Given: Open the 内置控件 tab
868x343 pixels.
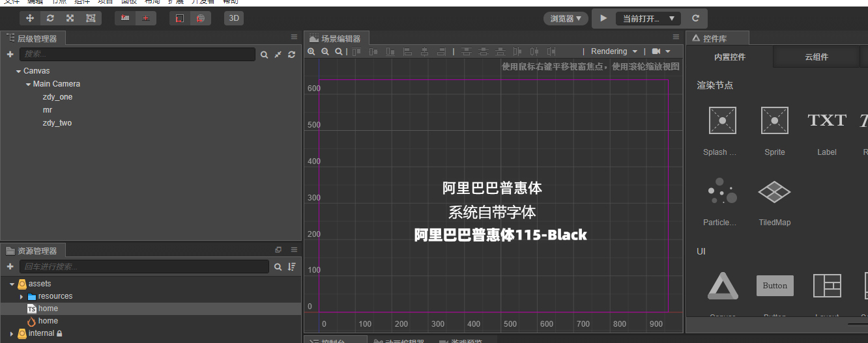Looking at the screenshot, I should tap(730, 57).
